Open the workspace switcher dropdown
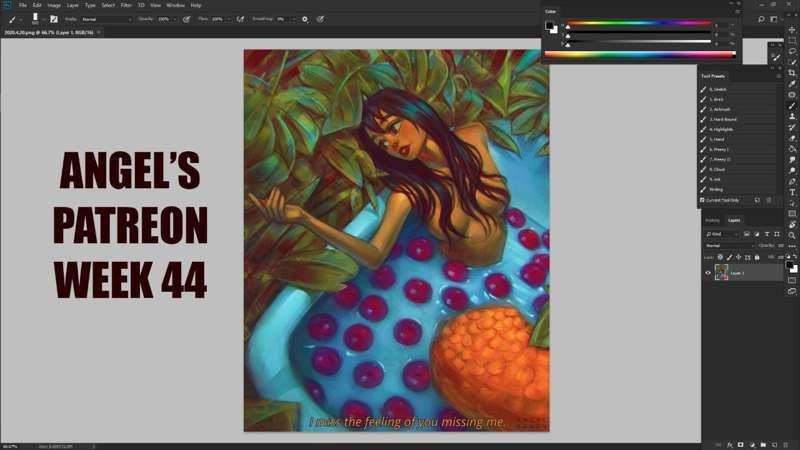Viewport: 800px width, 450px height. tap(774, 19)
